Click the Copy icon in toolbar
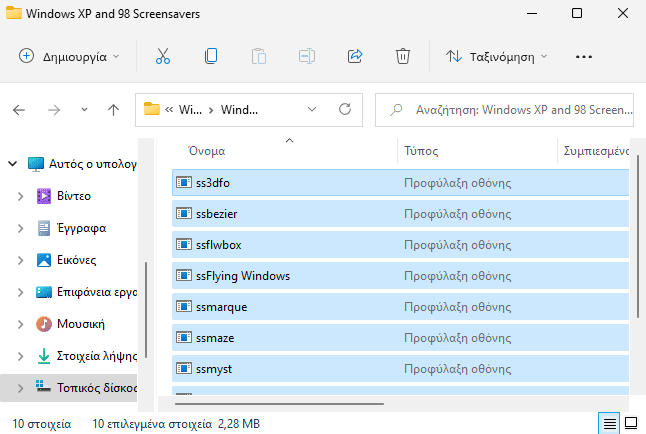Image resolution: width=646 pixels, height=434 pixels. click(x=211, y=56)
